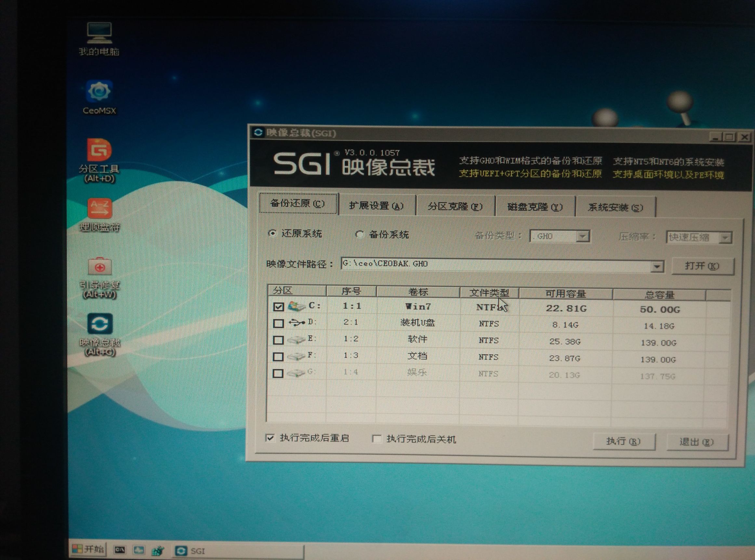This screenshot has width=755, height=560.
Task: Expand the 压缩率 compression dropdown
Action: click(725, 238)
